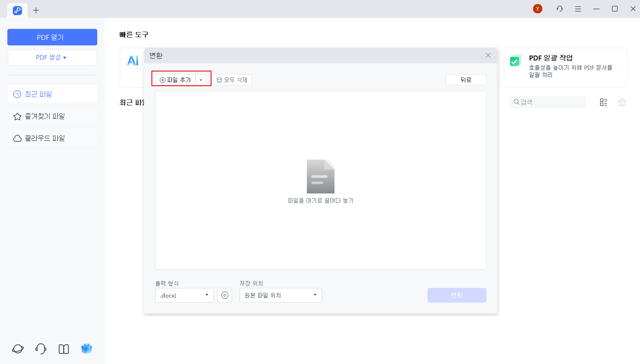The width and height of the screenshot is (640, 364).
Task: Click the 뒤로 back button
Action: 466,79
